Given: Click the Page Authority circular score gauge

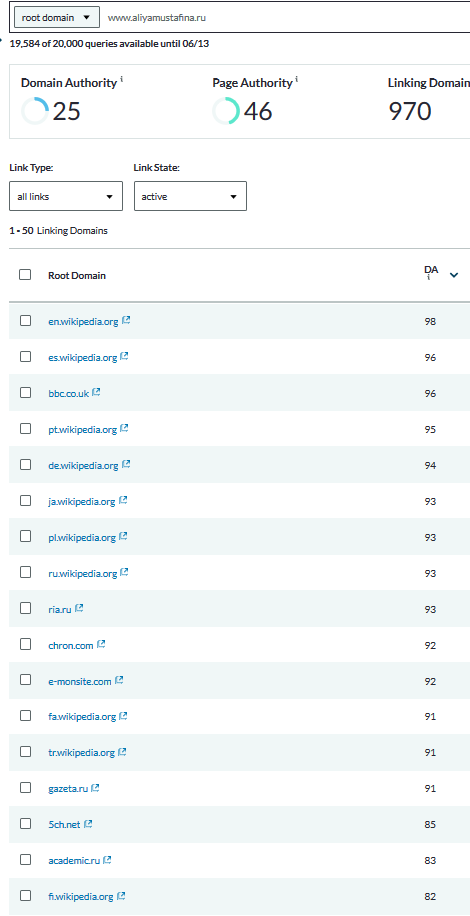Looking at the screenshot, I should point(226,110).
